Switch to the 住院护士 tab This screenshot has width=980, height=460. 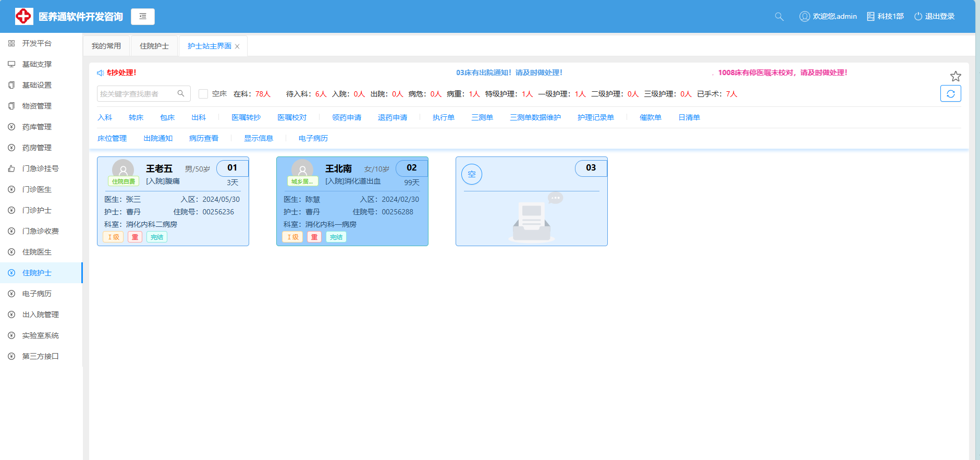tap(154, 46)
